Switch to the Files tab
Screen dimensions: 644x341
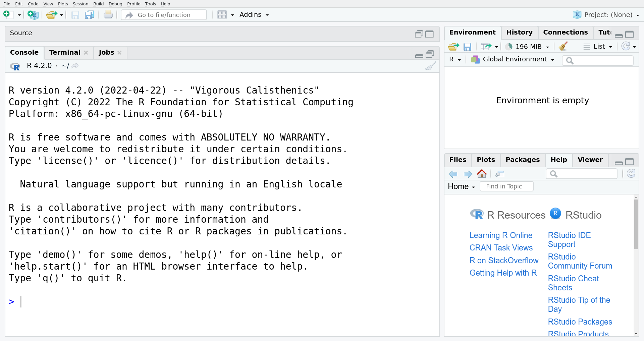click(458, 160)
